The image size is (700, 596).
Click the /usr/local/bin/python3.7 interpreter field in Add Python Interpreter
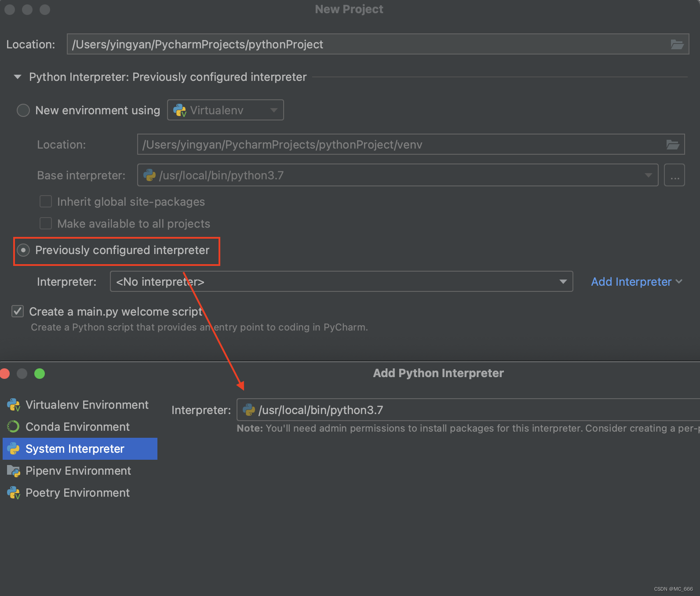coord(468,410)
